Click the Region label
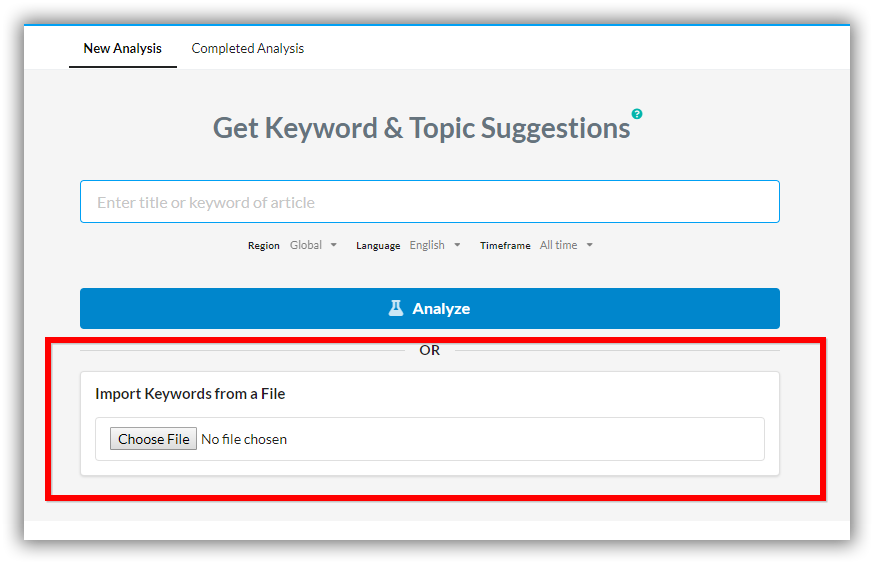874x564 pixels. pyautogui.click(x=264, y=245)
